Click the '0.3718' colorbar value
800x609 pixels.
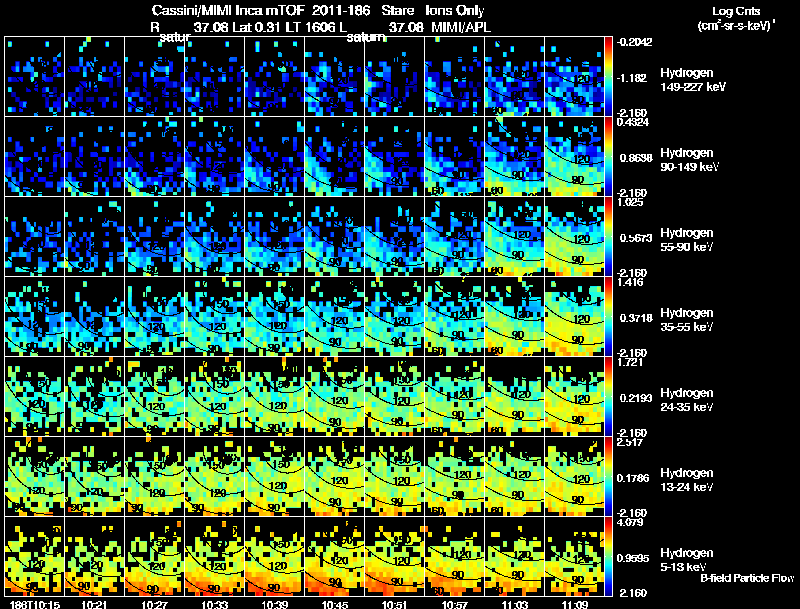tap(636, 318)
